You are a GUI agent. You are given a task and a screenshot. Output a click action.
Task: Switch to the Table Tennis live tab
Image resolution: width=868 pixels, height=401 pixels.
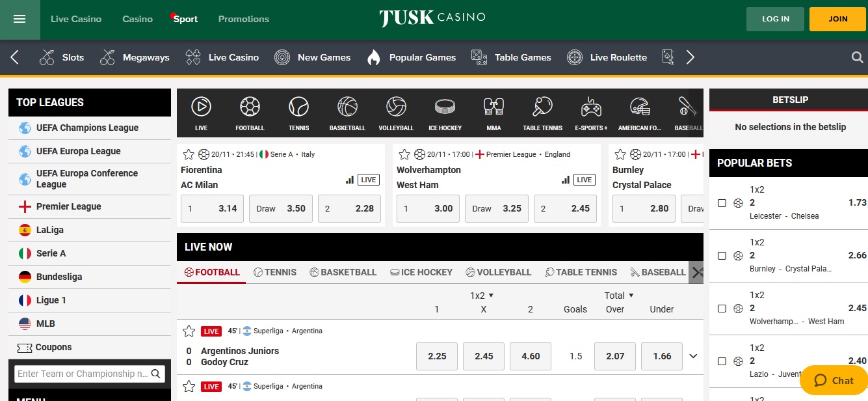(581, 272)
